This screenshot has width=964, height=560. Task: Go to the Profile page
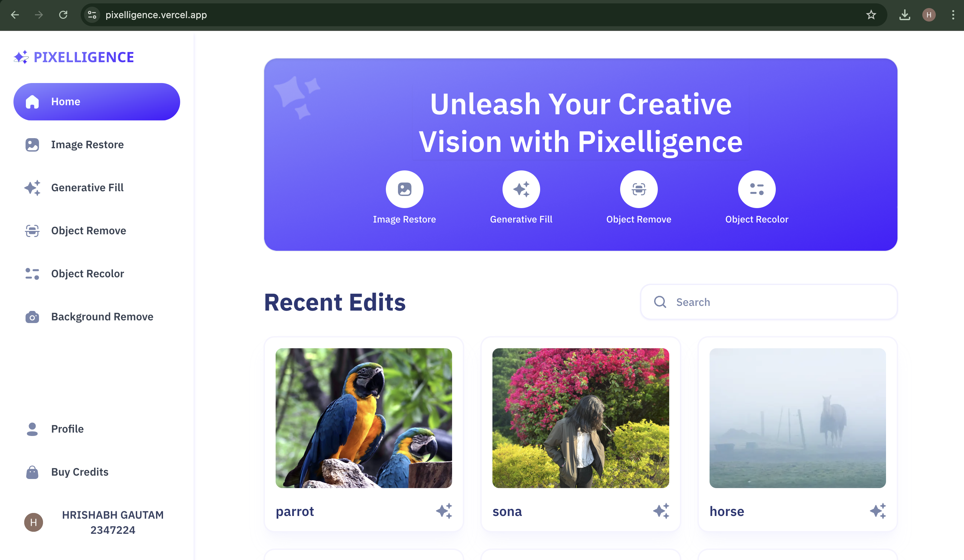[x=67, y=429]
